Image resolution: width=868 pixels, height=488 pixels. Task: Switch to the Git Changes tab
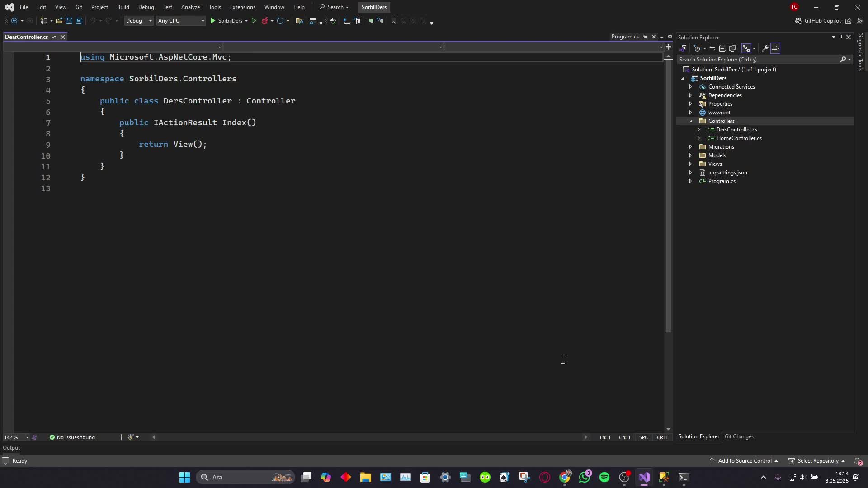(x=739, y=436)
